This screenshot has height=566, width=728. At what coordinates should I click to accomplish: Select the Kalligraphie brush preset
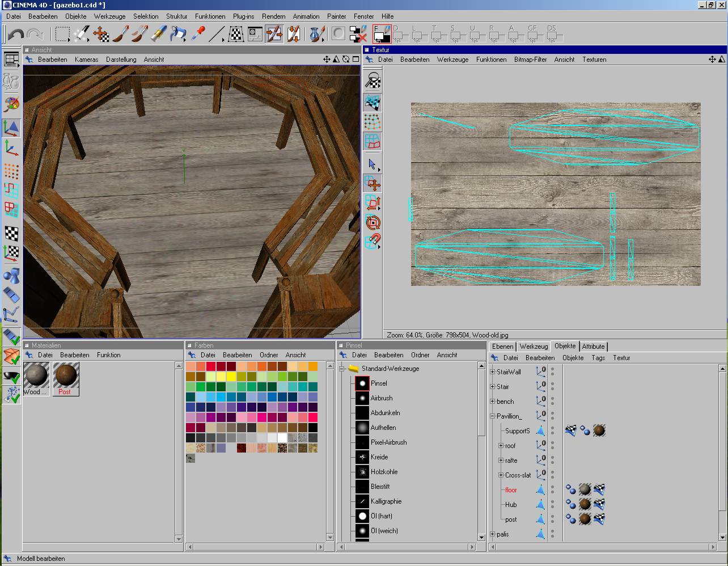click(x=386, y=501)
